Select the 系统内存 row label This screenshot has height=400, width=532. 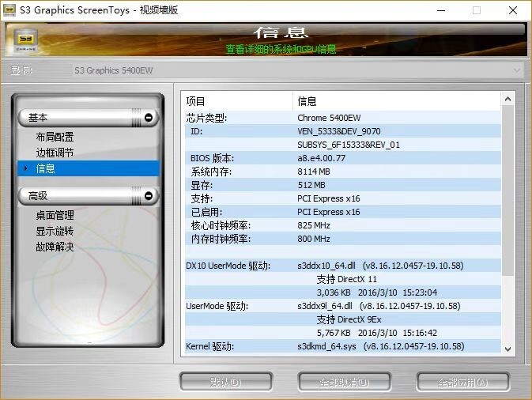pyautogui.click(x=211, y=172)
